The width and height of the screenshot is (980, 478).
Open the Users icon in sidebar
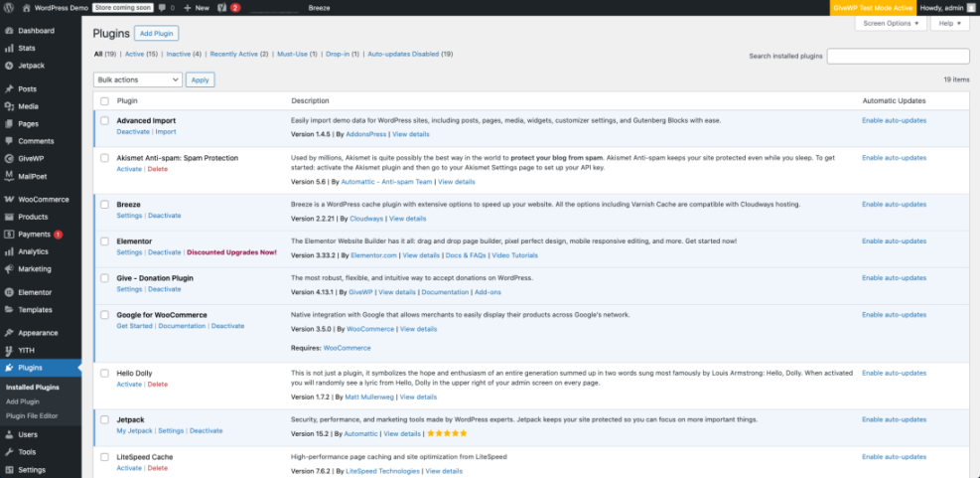click(x=9, y=434)
